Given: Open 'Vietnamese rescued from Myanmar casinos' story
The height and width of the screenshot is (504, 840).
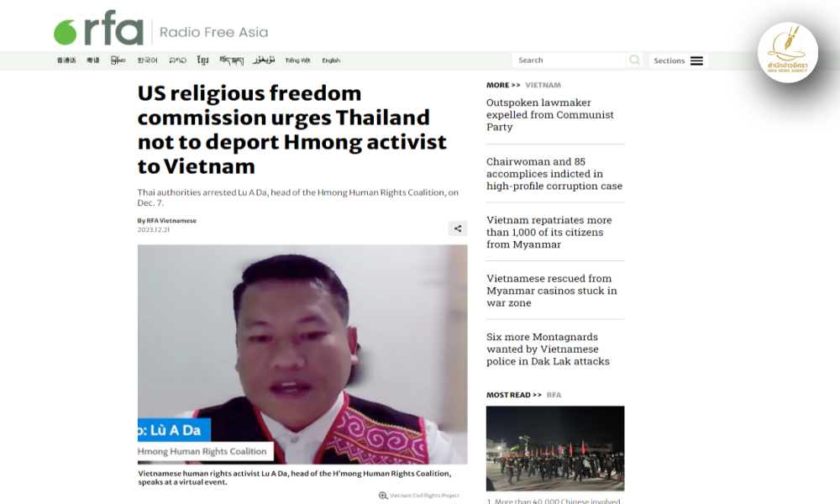Looking at the screenshot, I should click(551, 291).
